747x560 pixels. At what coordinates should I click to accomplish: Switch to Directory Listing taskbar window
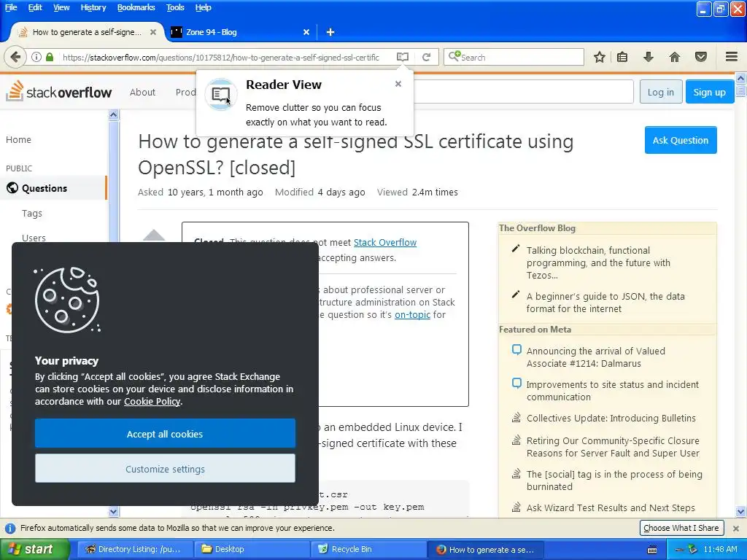click(134, 549)
